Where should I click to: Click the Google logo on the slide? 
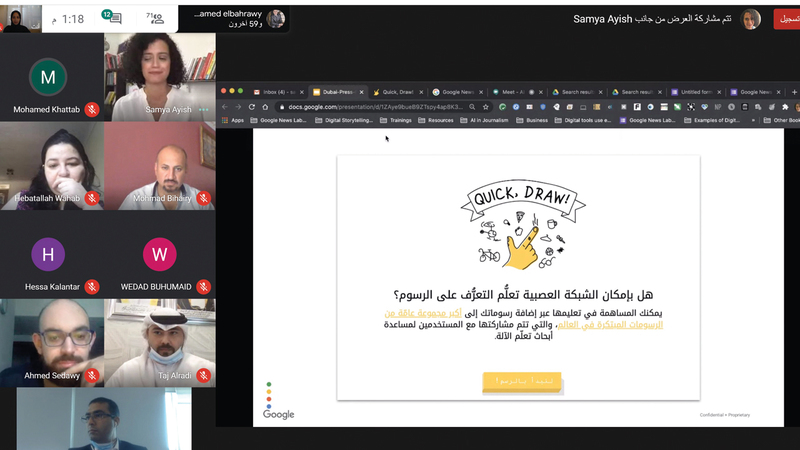pos(279,413)
